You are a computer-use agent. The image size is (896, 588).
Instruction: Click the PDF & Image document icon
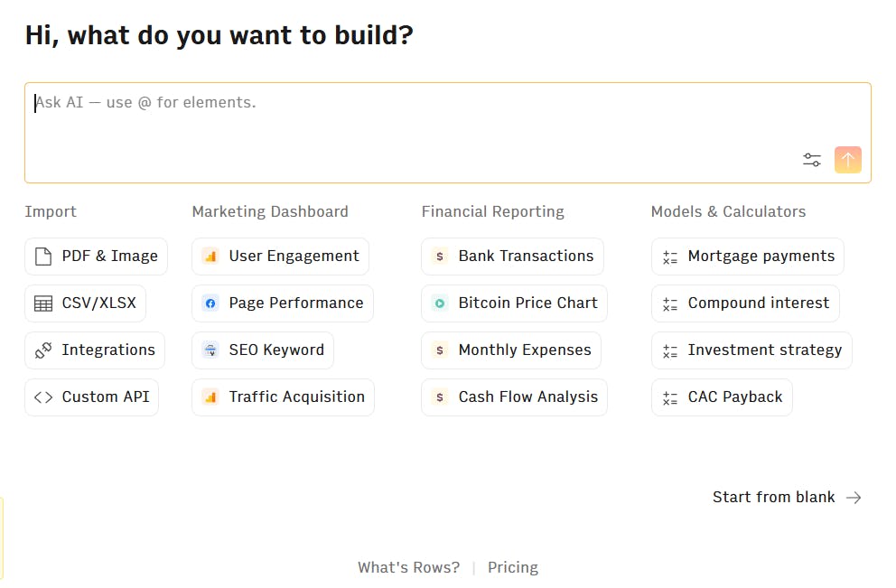pos(43,257)
